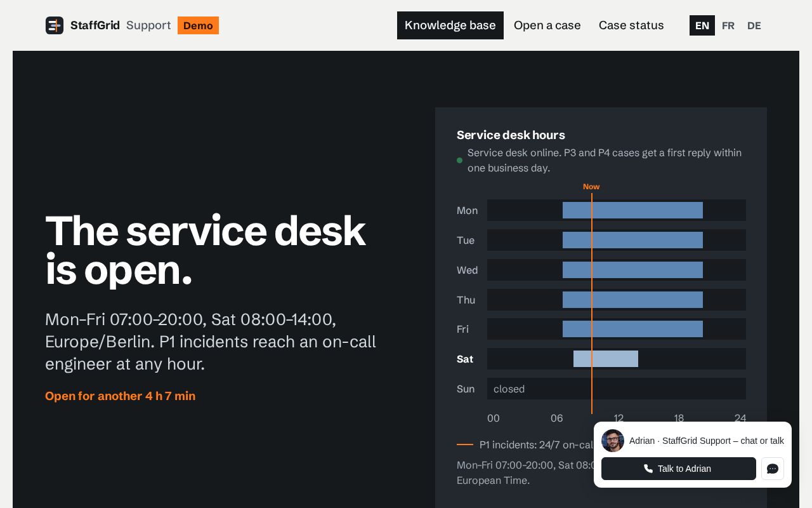Click the StaffGrid logo icon
The width and height of the screenshot is (812, 508).
pos(55,25)
